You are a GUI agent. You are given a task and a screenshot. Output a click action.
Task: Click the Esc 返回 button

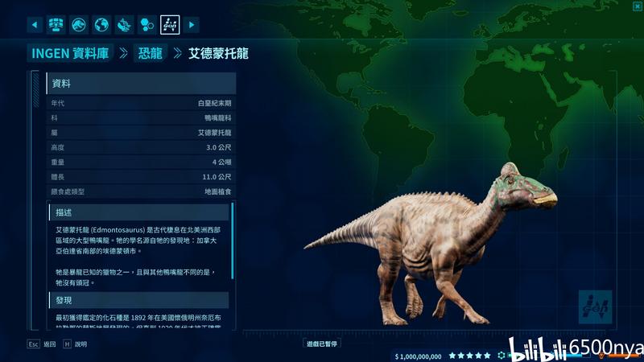pos(42,344)
